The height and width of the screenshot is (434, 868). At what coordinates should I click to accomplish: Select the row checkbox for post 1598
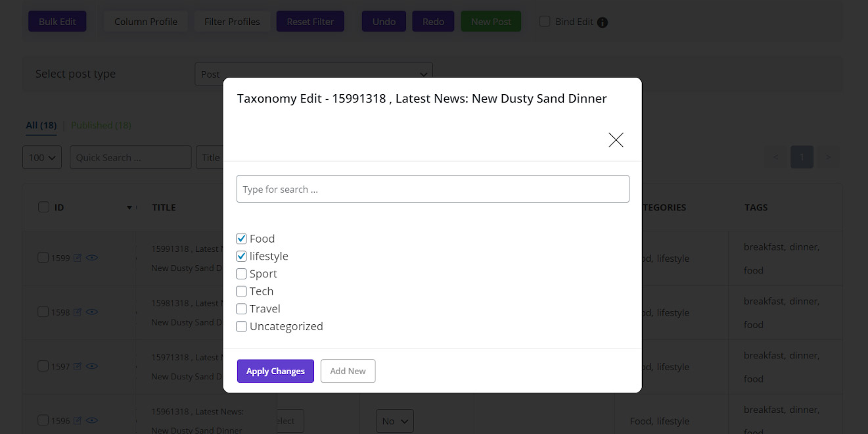(43, 312)
